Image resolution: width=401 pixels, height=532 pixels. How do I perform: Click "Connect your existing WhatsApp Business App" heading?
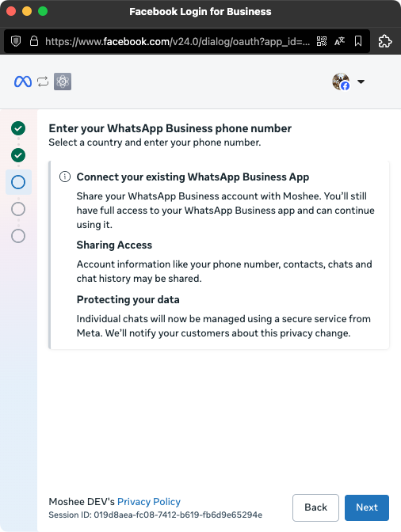coord(193,177)
